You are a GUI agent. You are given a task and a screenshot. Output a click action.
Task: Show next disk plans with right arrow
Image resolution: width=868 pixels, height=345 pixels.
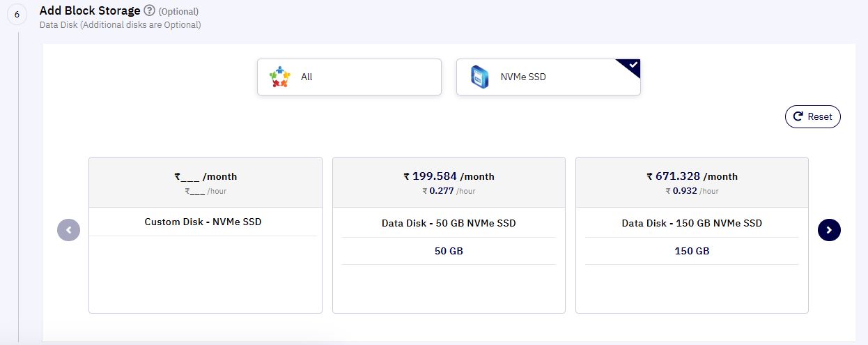click(x=829, y=230)
